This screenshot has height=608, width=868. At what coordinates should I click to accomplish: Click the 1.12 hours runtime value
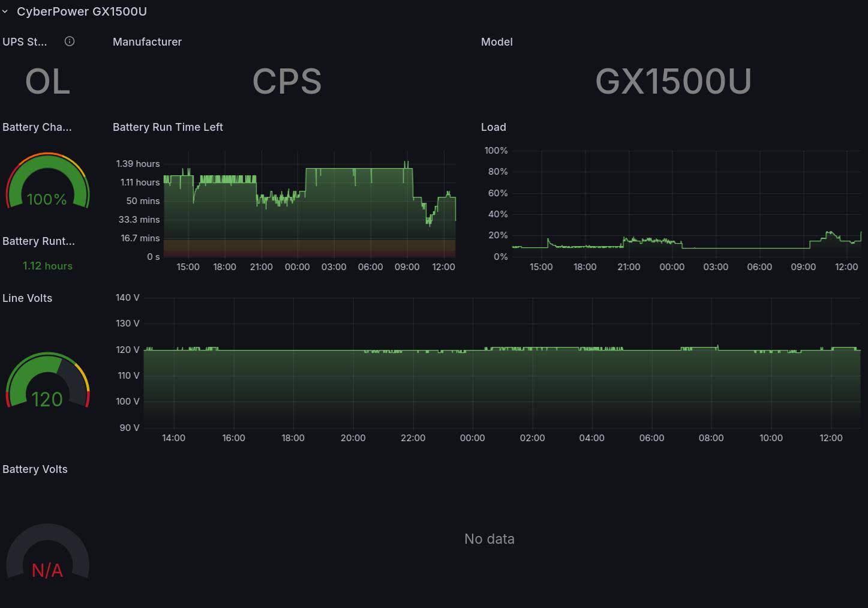tap(47, 266)
